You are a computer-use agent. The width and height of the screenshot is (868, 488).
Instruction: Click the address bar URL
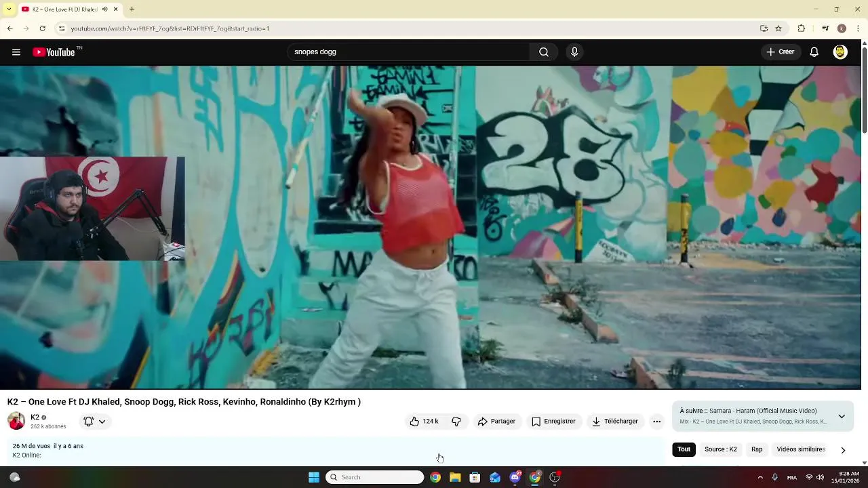tap(170, 28)
